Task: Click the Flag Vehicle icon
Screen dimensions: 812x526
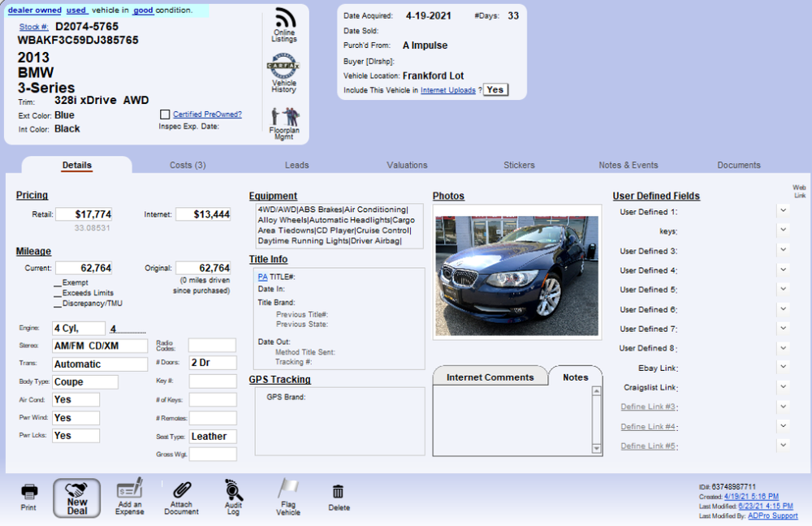Action: point(288,497)
